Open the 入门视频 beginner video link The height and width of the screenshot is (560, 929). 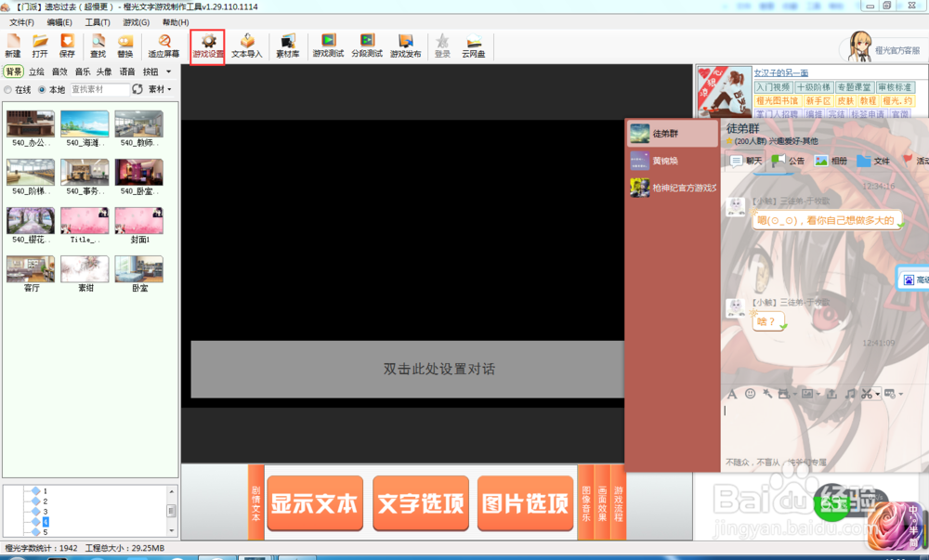pyautogui.click(x=774, y=86)
